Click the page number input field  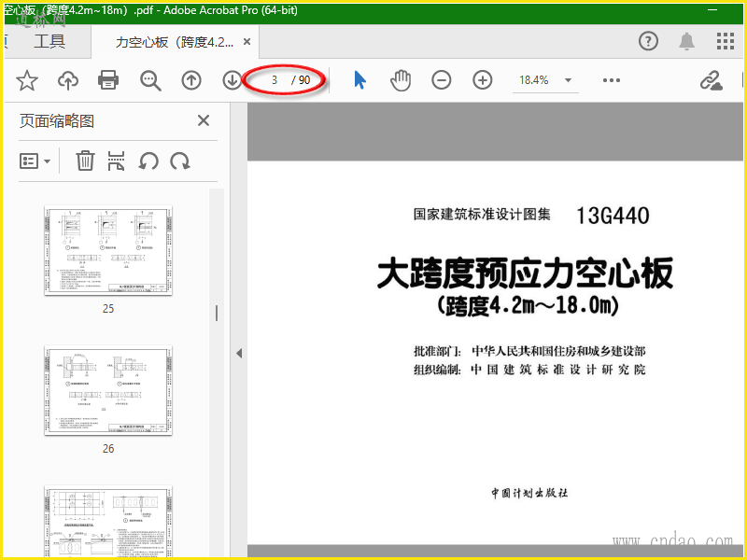pyautogui.click(x=274, y=80)
